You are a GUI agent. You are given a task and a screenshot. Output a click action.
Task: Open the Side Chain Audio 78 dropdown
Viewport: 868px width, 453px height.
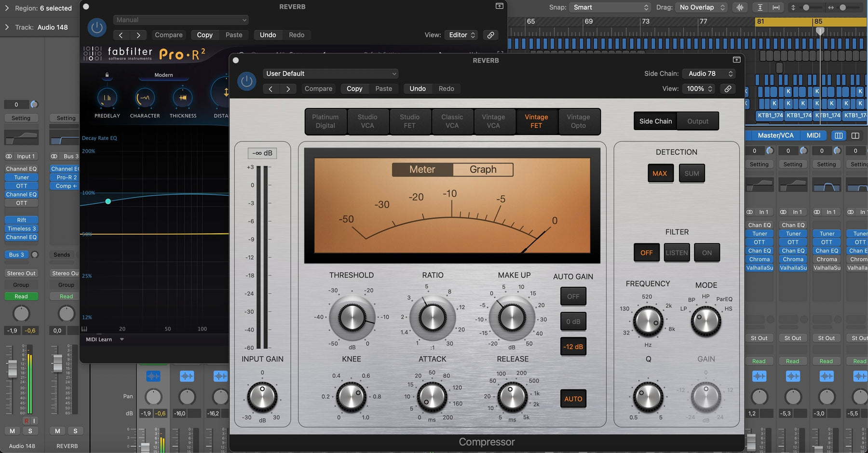[x=709, y=74]
